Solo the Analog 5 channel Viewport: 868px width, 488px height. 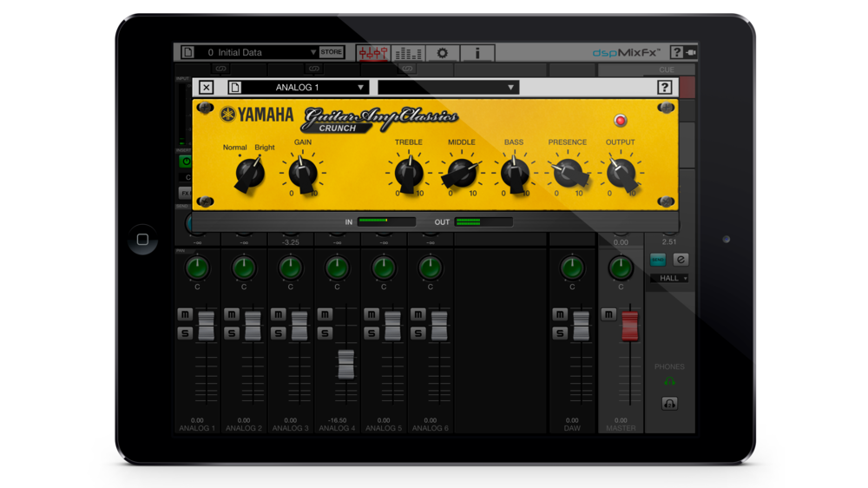(x=372, y=333)
